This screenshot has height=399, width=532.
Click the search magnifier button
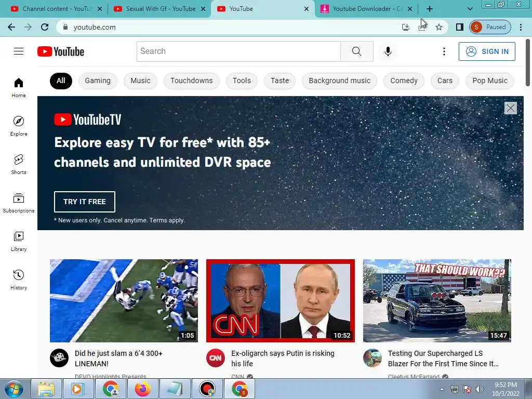356,51
